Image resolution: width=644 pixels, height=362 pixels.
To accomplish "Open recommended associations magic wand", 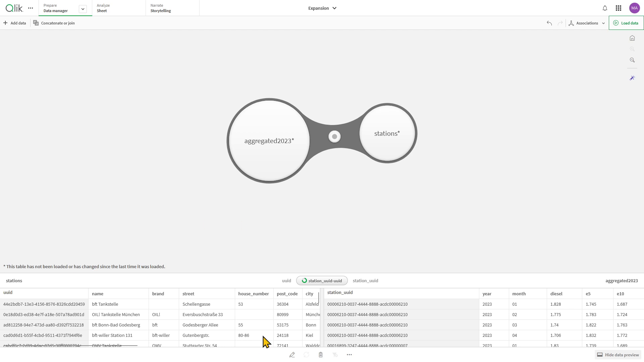I will [632, 78].
